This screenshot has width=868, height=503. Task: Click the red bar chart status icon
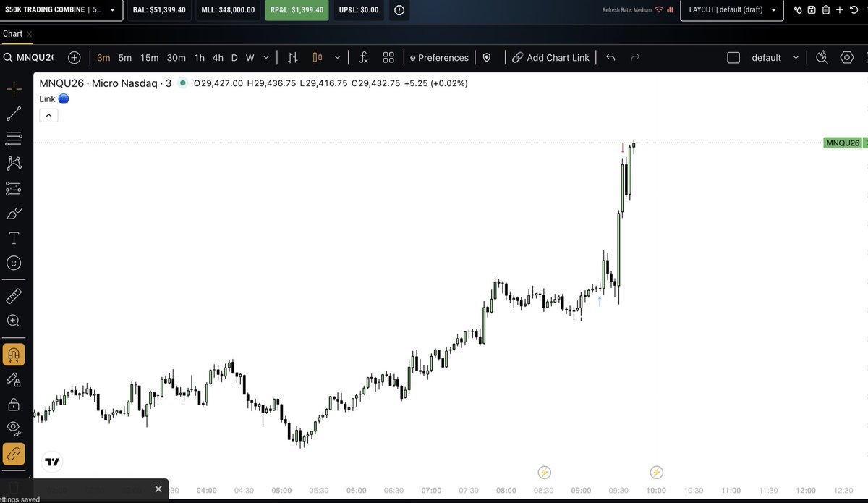point(671,10)
